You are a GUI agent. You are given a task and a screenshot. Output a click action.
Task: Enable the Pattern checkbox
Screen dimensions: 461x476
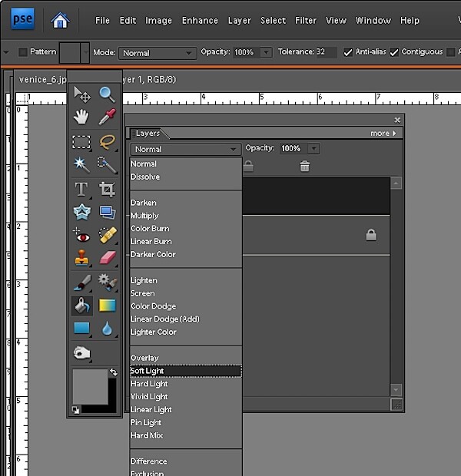point(23,52)
